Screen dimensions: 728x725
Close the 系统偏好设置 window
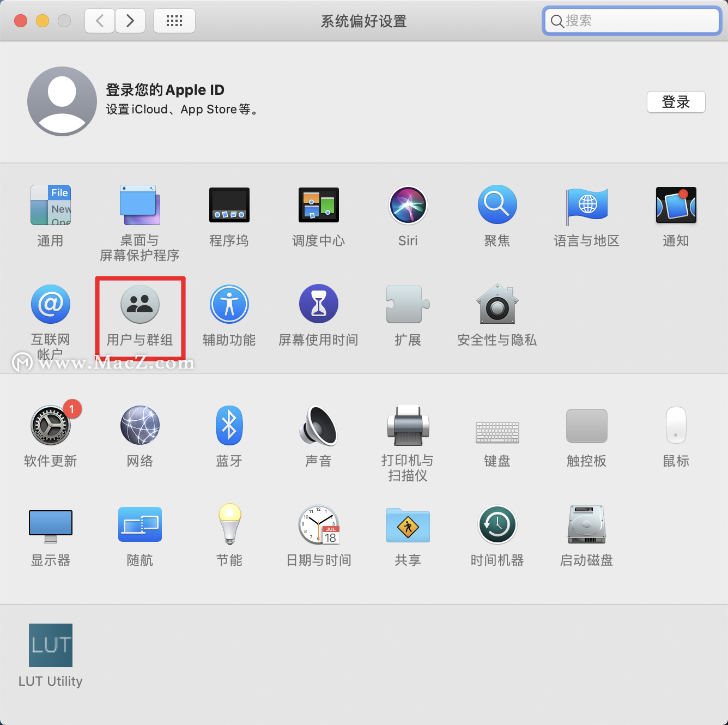(21, 21)
